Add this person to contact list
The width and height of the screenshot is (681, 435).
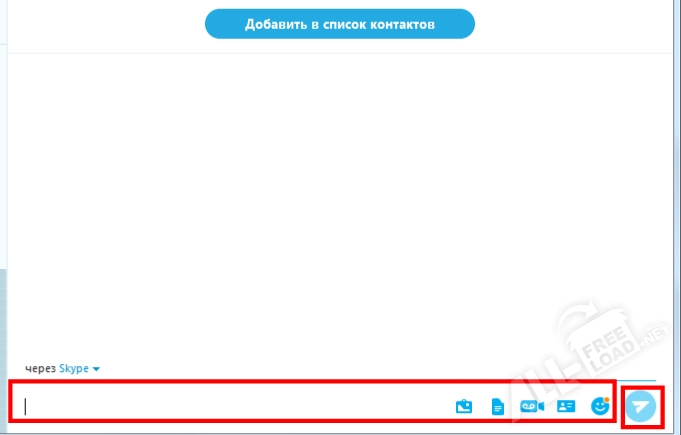coord(340,24)
